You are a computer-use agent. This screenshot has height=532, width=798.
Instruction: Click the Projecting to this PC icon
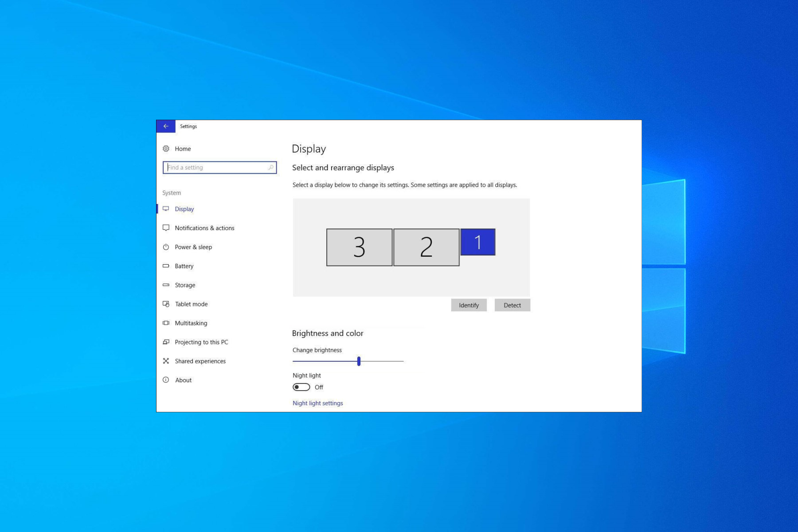(x=166, y=342)
